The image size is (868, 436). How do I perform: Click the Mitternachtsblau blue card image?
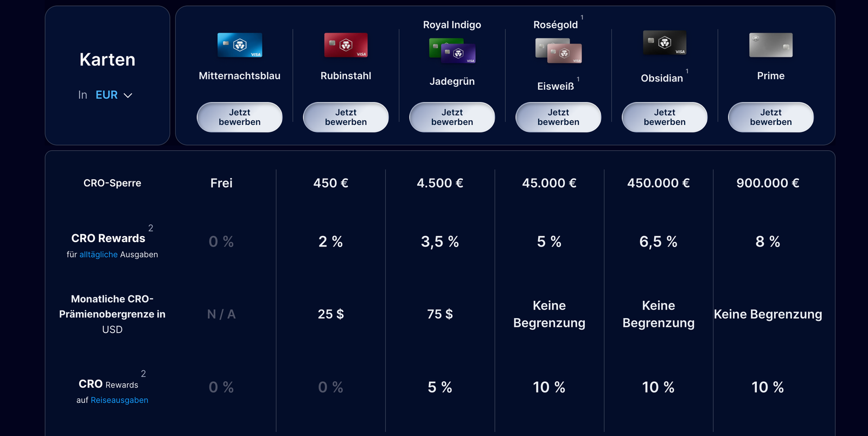click(x=240, y=45)
